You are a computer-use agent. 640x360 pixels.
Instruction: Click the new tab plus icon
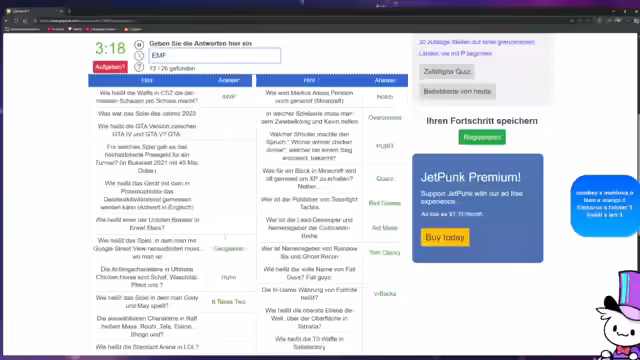[69, 11]
